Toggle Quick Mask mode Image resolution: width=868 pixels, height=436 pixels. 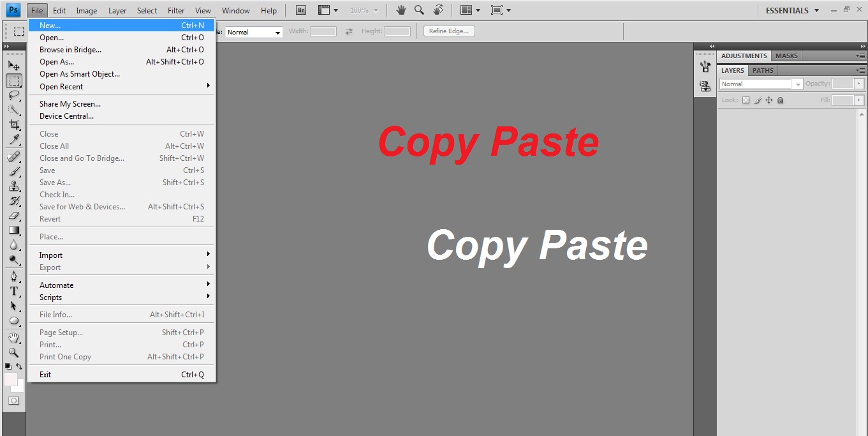click(13, 401)
